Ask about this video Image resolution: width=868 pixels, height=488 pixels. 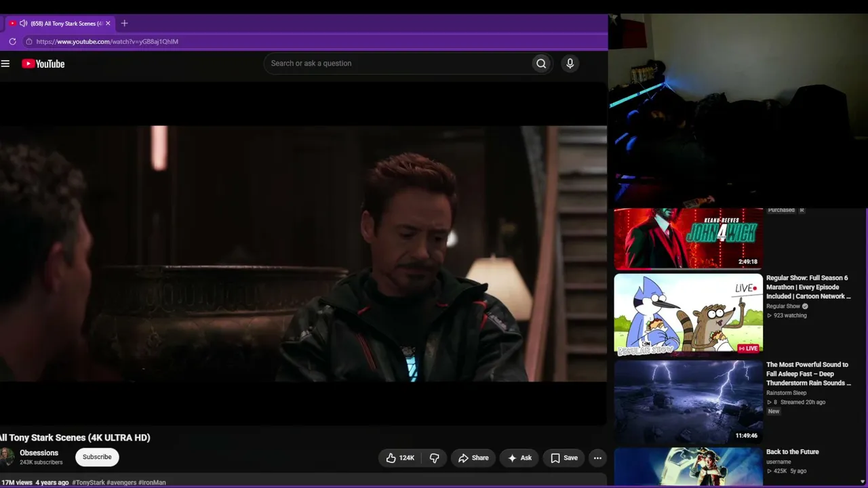(x=519, y=458)
